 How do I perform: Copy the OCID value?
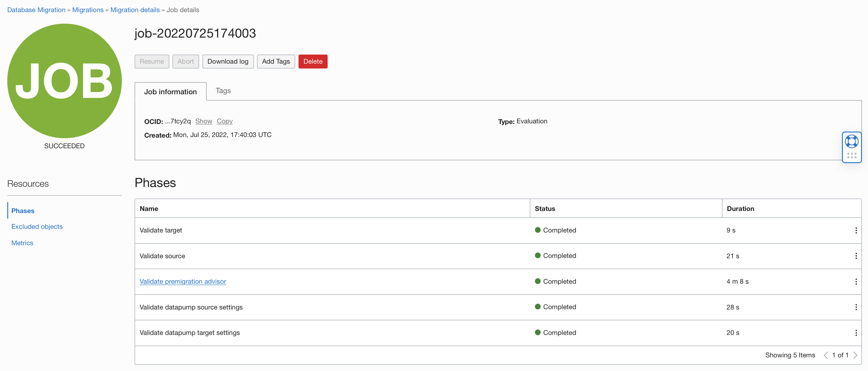tap(224, 121)
